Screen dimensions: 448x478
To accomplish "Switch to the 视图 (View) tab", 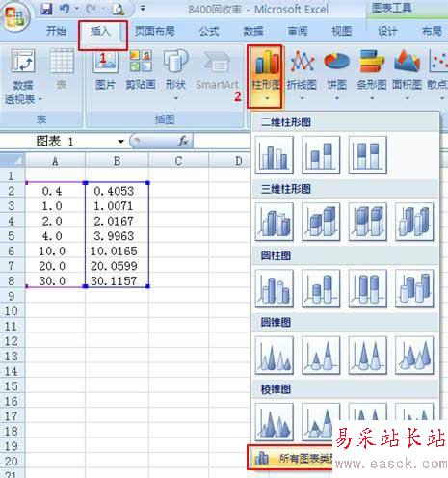I will click(x=342, y=31).
